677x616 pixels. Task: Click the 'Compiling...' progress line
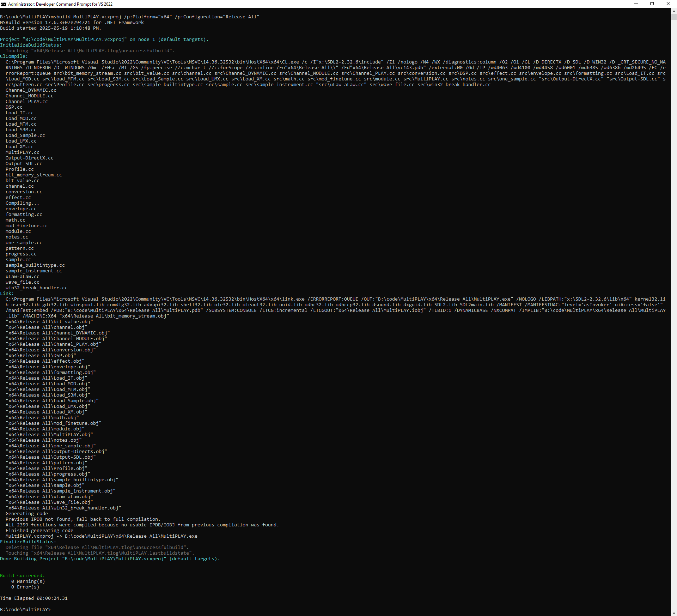(22, 203)
